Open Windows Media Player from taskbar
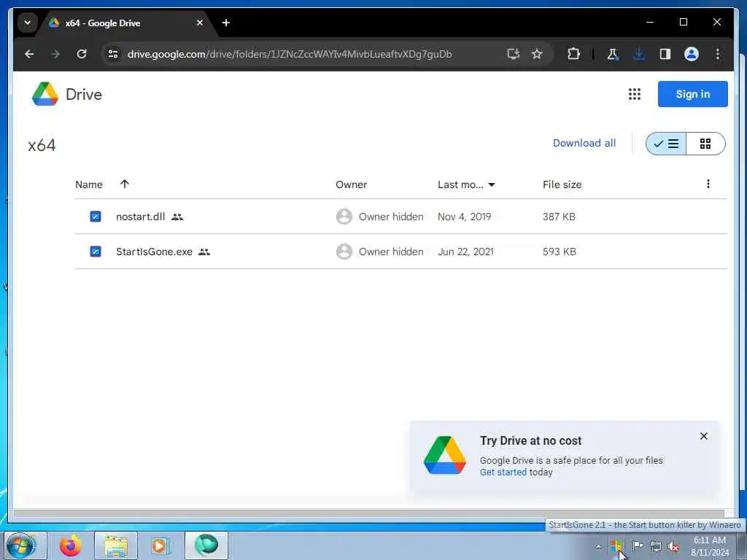747x560 pixels. tap(160, 545)
